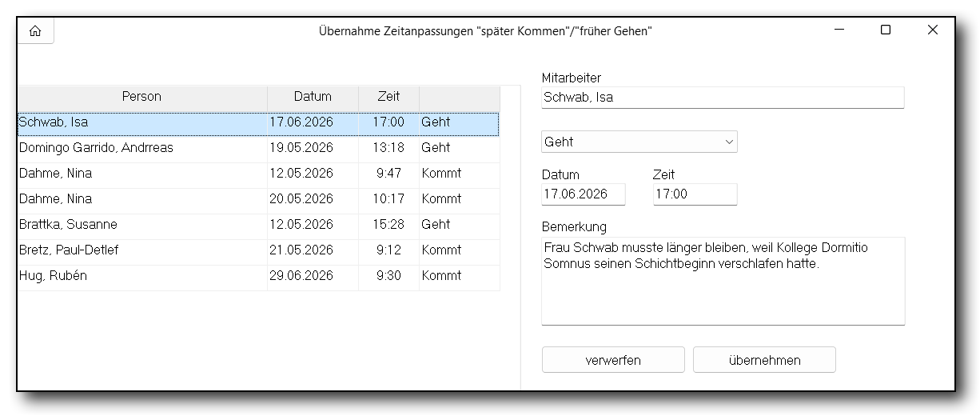This screenshot has width=980, height=416.
Task: Sort by the Person column header
Action: (x=141, y=97)
